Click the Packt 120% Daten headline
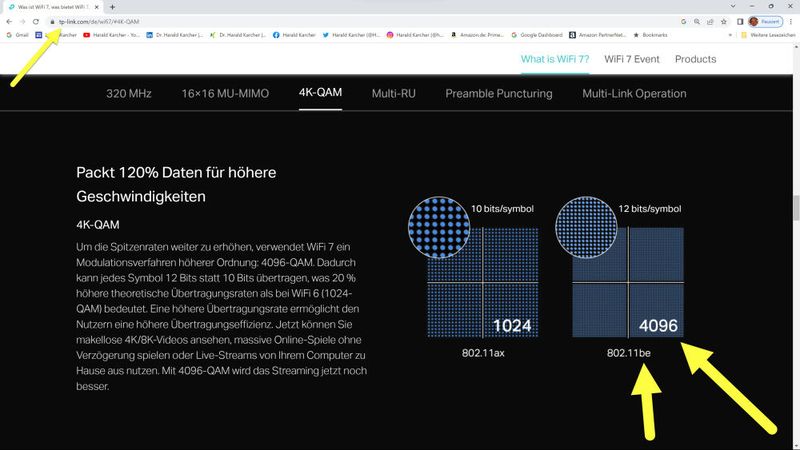Viewport: 800px width, 450px height. (x=176, y=184)
